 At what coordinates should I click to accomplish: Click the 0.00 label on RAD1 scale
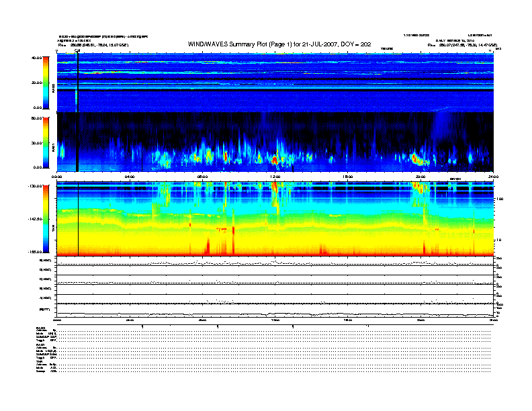point(38,167)
